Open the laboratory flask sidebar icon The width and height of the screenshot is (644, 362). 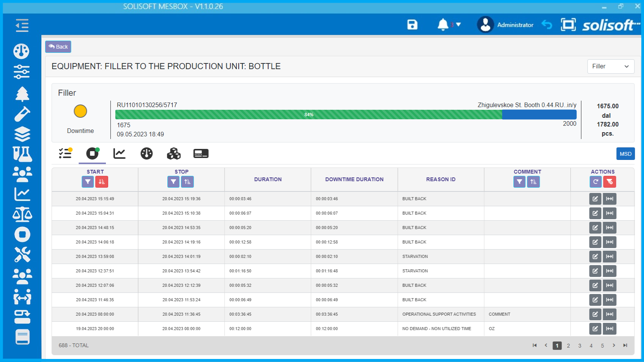(22, 154)
